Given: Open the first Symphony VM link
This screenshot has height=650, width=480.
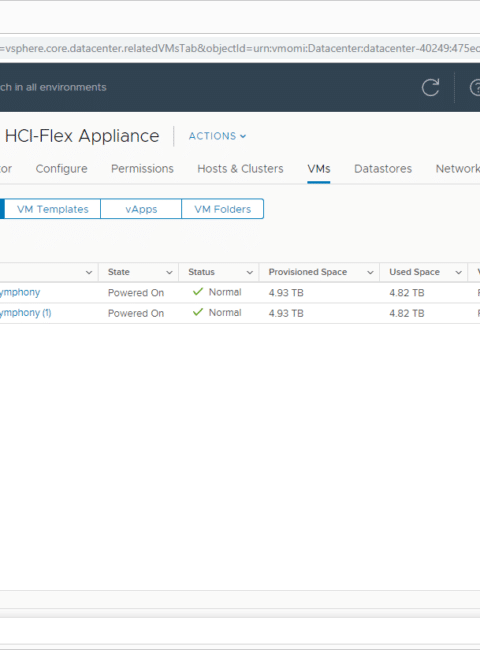Looking at the screenshot, I should click(x=20, y=293).
